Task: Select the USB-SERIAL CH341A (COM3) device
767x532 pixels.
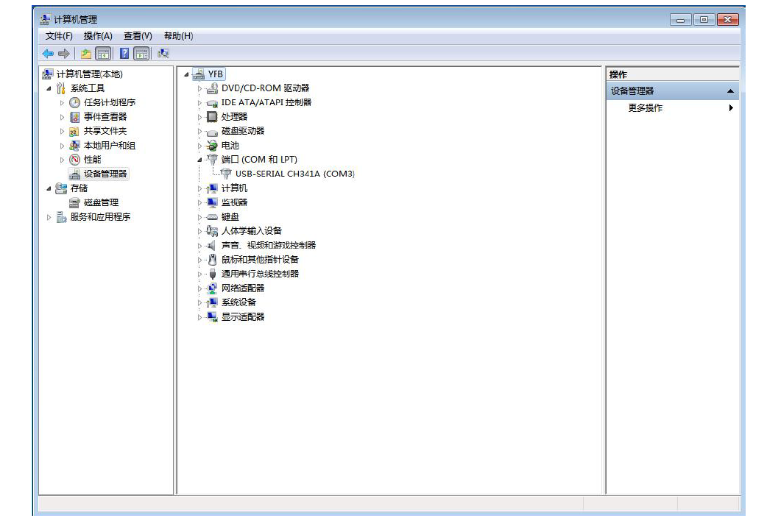Action: coord(294,174)
